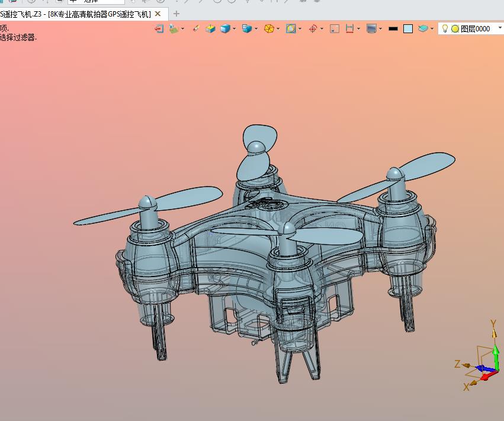Image resolution: width=504 pixels, height=421 pixels.
Task: Click the teal layer stack icon
Action: click(x=423, y=28)
